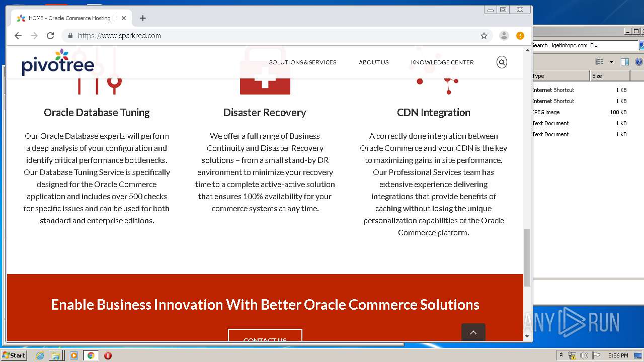This screenshot has height=362, width=644.
Task: Sort by the Type column in Explorer
Action: 561,76
